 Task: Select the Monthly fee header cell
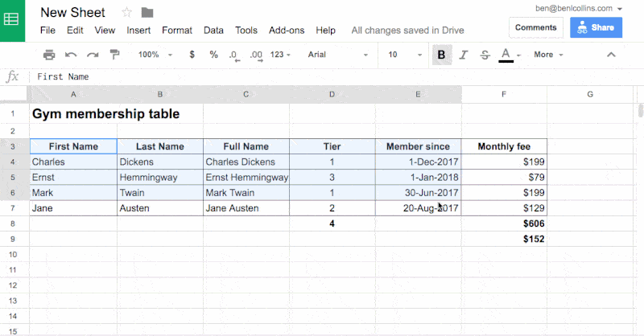[504, 146]
